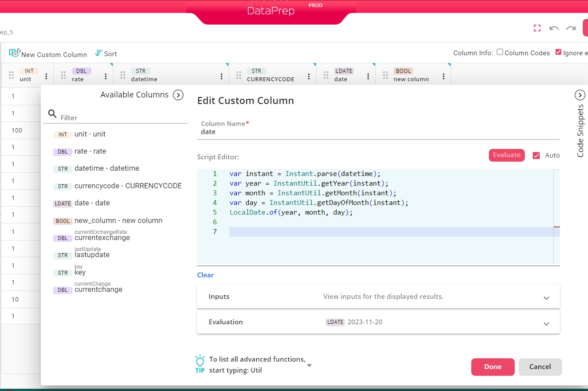The image size is (588, 391).
Task: Click the fullscreen expand icon
Action: coord(537,28)
